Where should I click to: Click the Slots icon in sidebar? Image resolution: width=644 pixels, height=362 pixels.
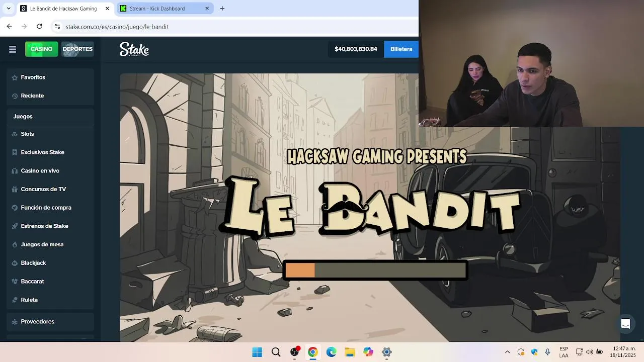15,134
